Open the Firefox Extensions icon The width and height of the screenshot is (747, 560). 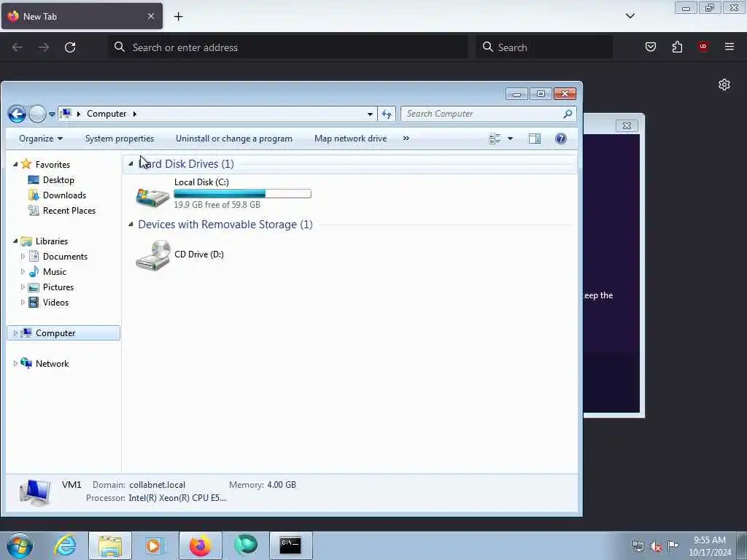[x=677, y=47]
